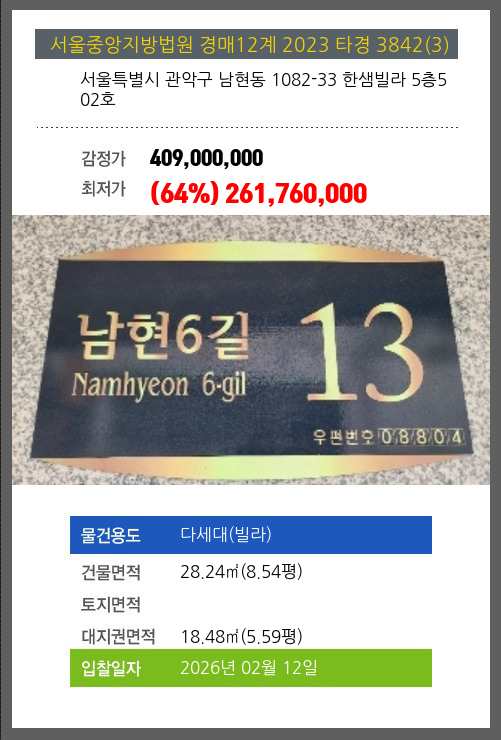Click the postal code 08804 on plate
Image resolution: width=501 pixels, height=740 pixels.
pos(422,437)
